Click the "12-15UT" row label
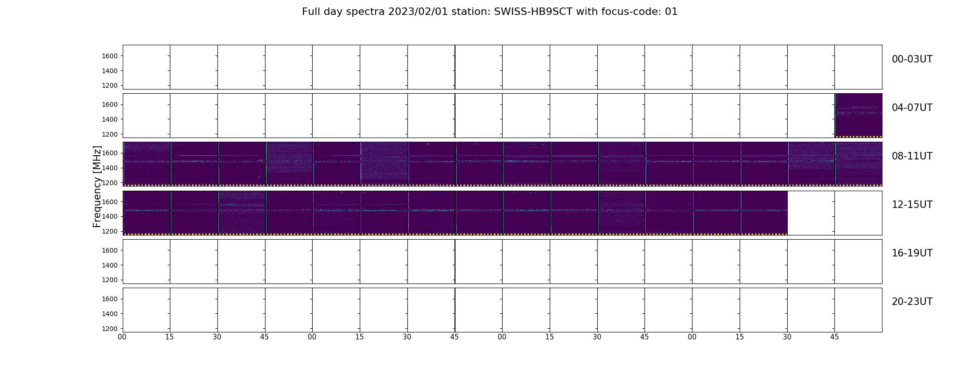 point(912,205)
